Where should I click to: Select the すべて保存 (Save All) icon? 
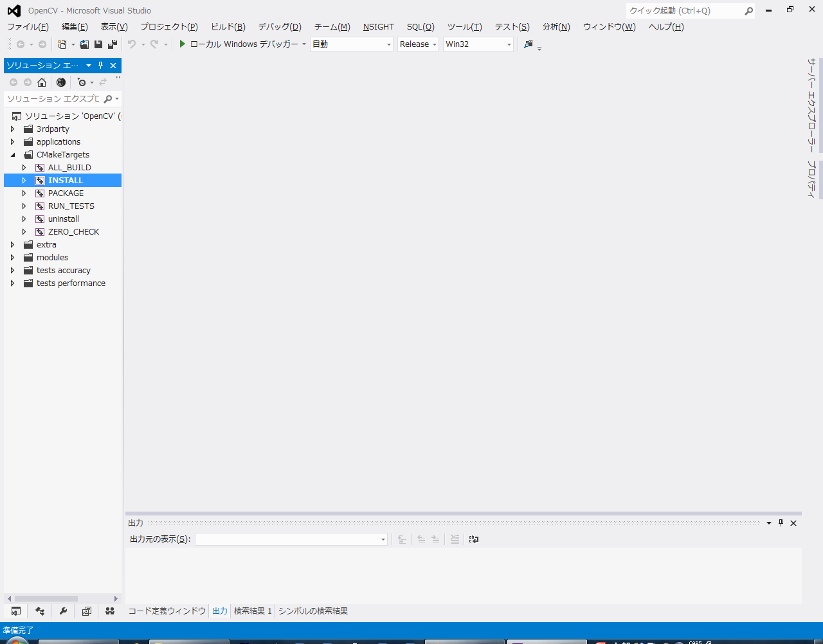pyautogui.click(x=111, y=44)
